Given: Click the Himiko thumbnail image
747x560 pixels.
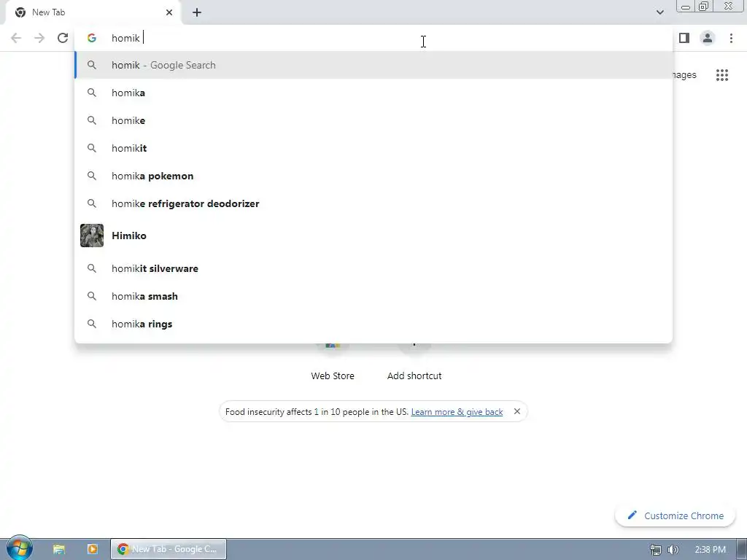Looking at the screenshot, I should point(92,236).
